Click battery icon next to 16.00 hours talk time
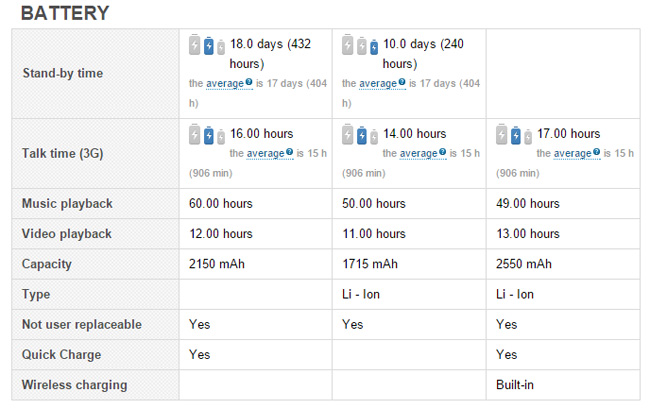 click(207, 135)
